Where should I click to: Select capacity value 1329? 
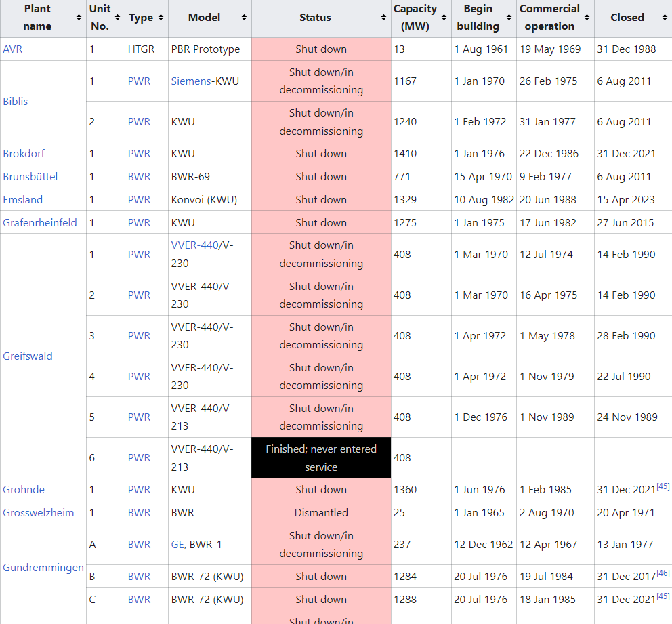[405, 200]
